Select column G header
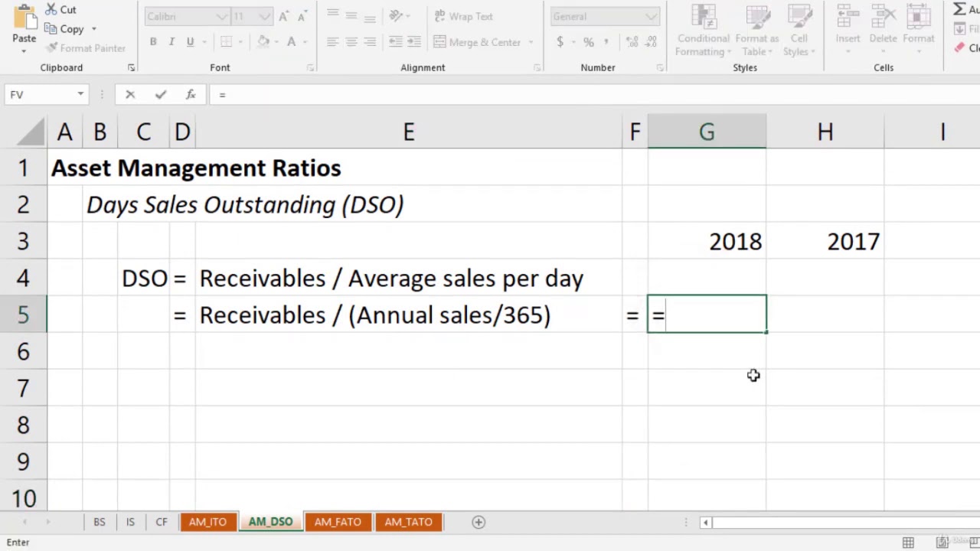This screenshot has height=551, width=980. click(x=707, y=132)
